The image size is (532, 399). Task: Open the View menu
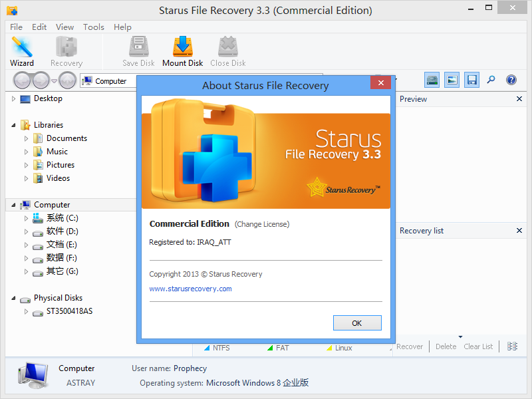coord(65,27)
